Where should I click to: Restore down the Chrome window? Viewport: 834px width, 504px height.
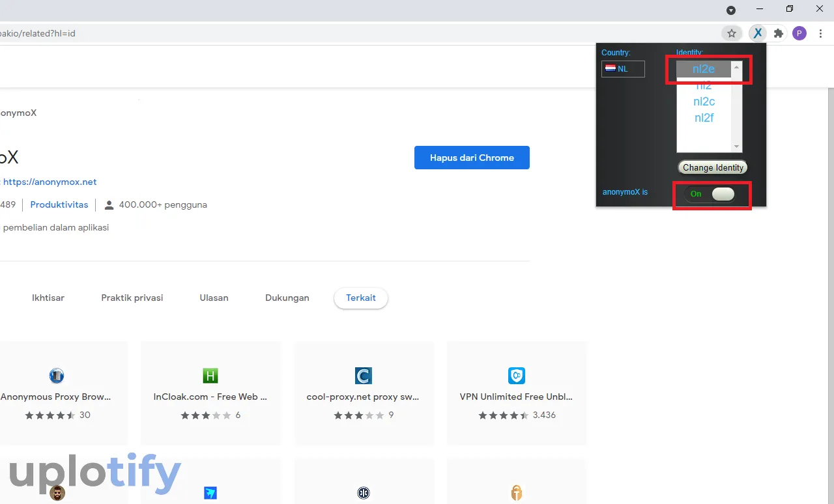(790, 9)
